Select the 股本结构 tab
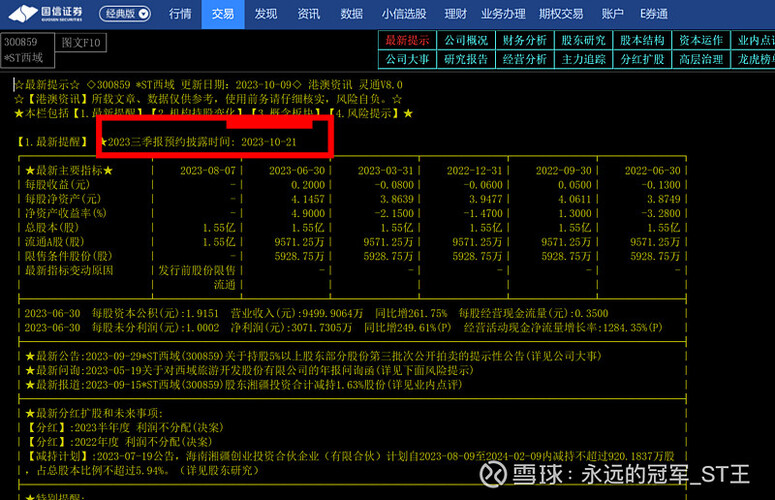This screenshot has height=500, width=775. 643,40
